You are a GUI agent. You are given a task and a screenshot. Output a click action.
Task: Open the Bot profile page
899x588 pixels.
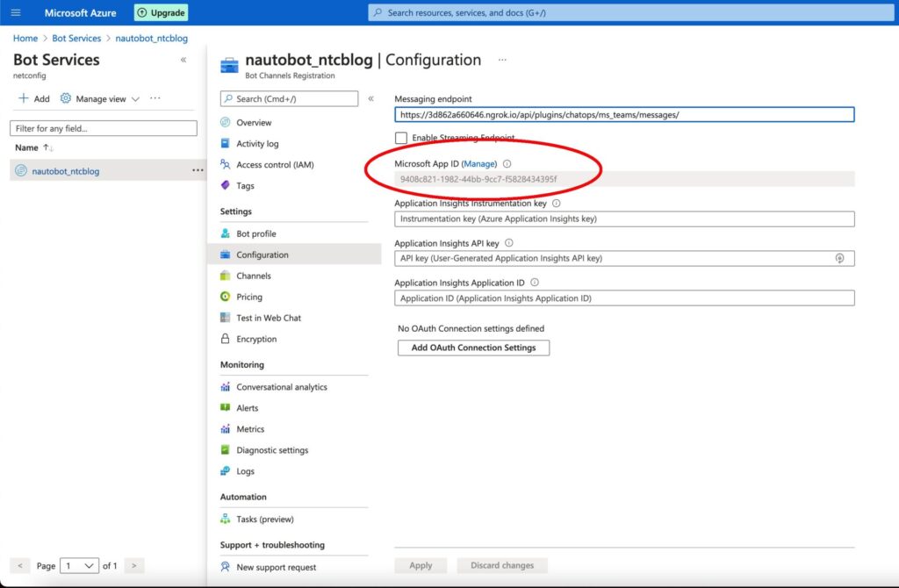255,233
